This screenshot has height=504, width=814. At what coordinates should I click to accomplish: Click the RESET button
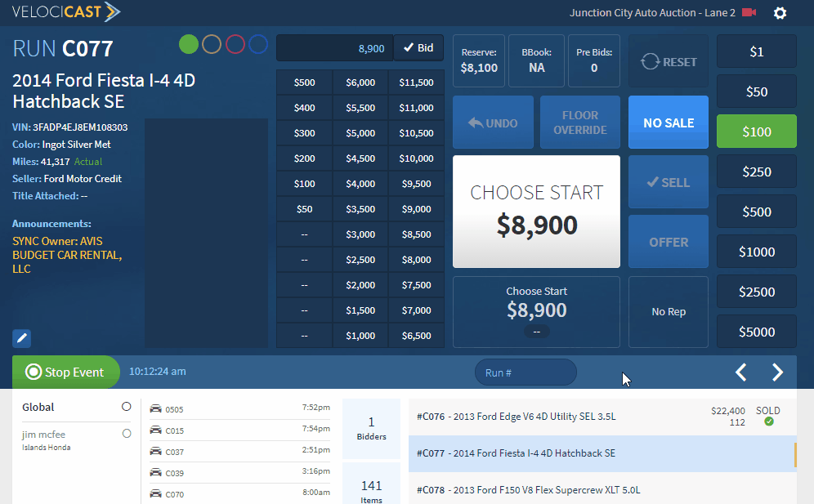(x=669, y=61)
